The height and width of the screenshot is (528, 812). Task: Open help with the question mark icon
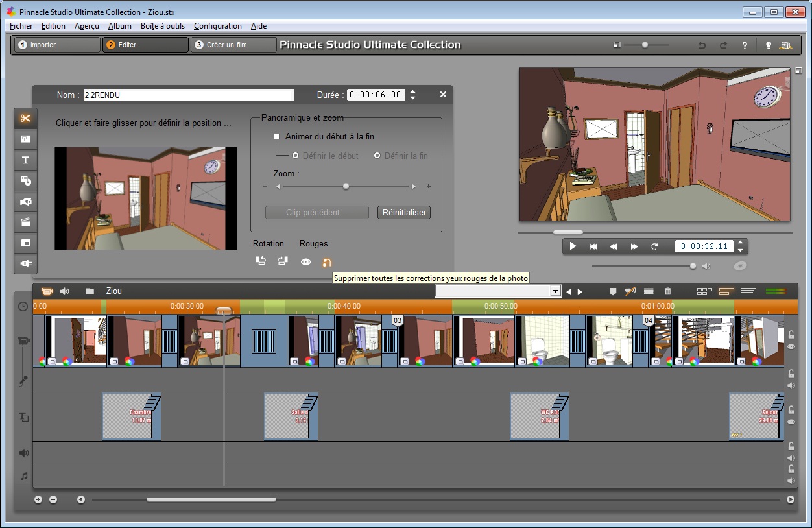745,45
